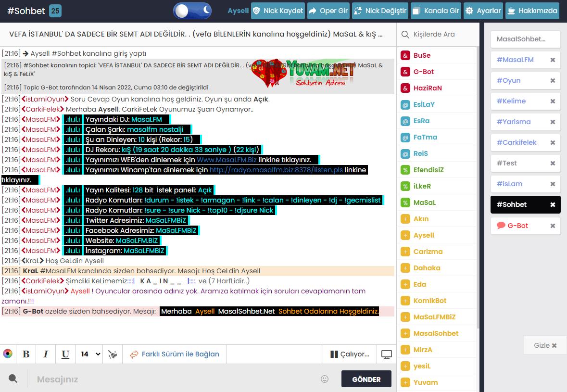Open Ayarlar settings

tap(483, 11)
